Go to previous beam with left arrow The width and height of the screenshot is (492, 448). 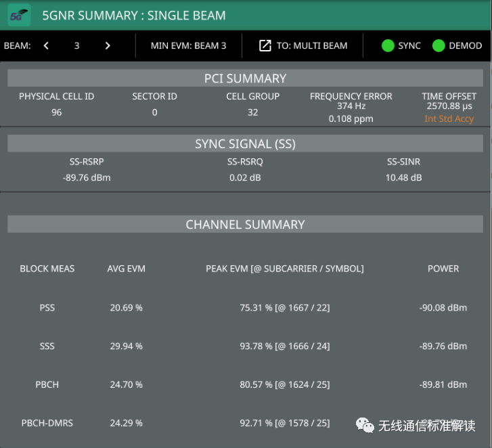[46, 46]
